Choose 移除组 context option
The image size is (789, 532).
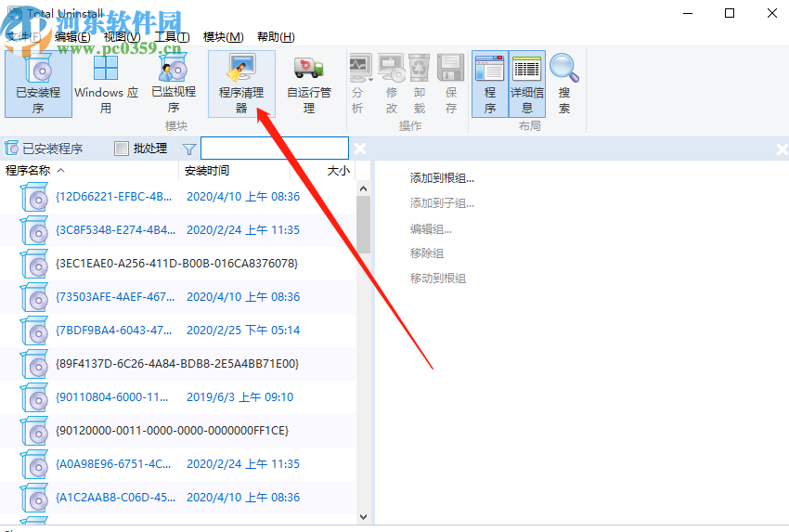[427, 253]
